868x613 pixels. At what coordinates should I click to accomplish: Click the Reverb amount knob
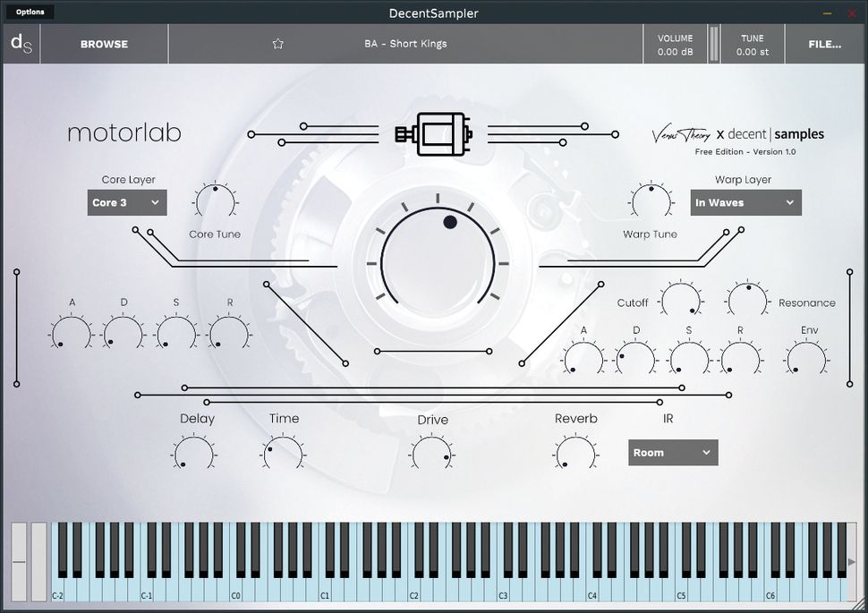point(575,454)
